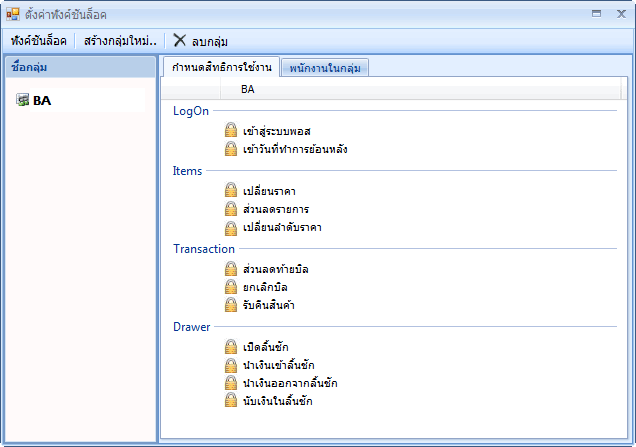Image resolution: width=636 pixels, height=447 pixels.
Task: Click the lock icon next to ยกเลิกบิล
Action: point(231,287)
